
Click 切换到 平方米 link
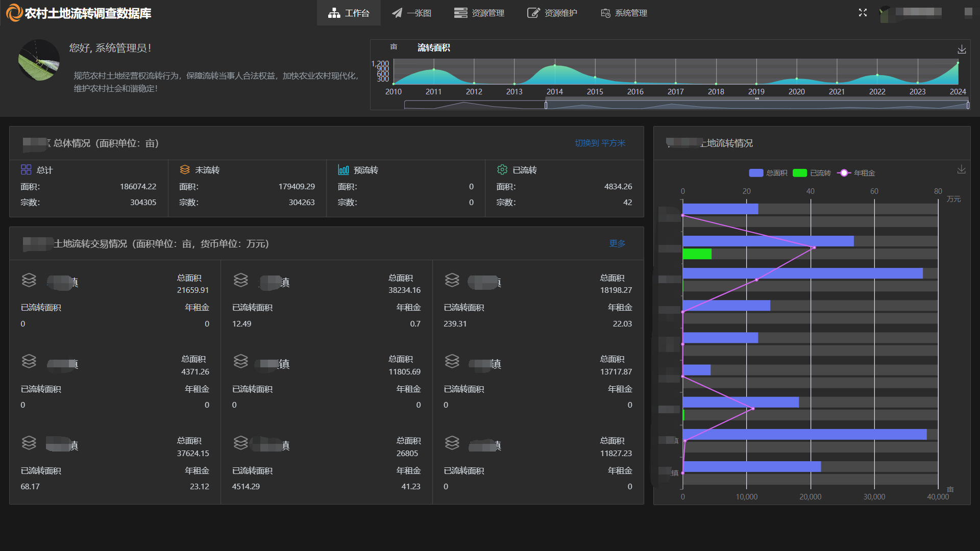point(600,143)
